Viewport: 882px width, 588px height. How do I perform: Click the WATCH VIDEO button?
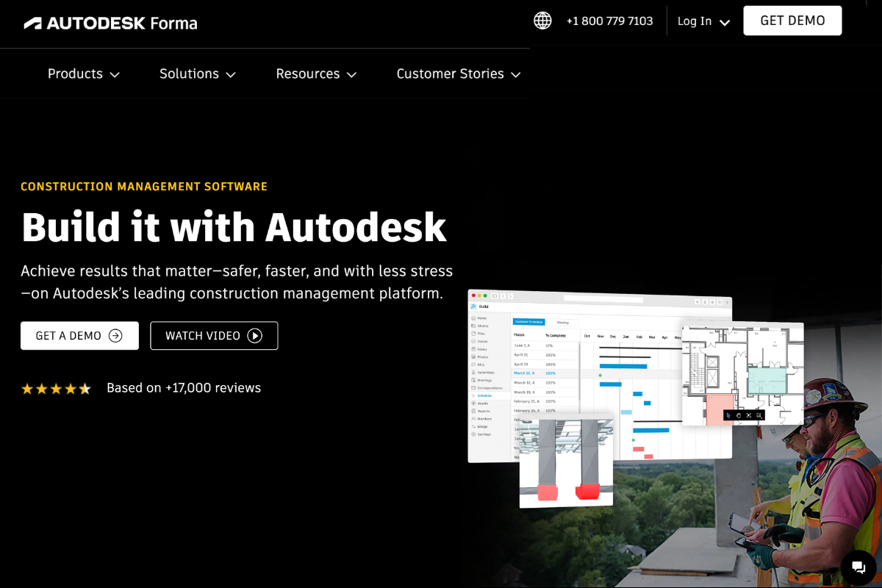coord(214,335)
